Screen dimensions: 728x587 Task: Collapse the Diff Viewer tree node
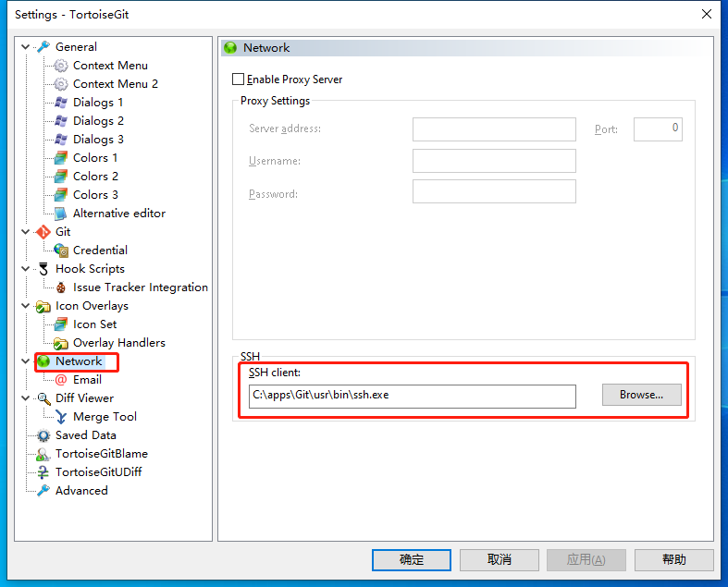coord(26,398)
